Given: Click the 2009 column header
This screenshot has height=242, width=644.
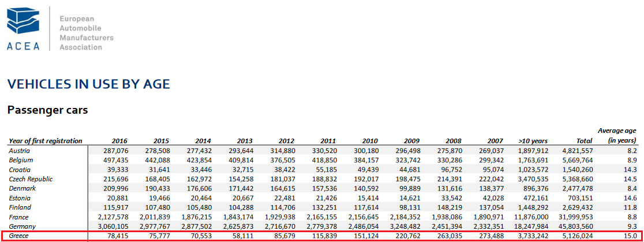Looking at the screenshot, I should (413, 141).
